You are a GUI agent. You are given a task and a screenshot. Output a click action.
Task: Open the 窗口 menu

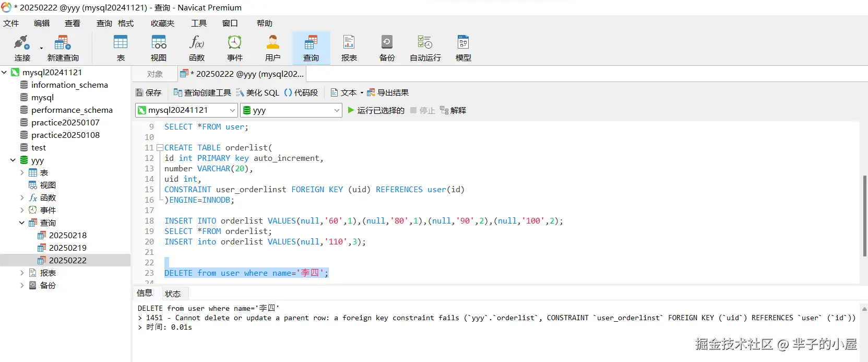(x=230, y=23)
